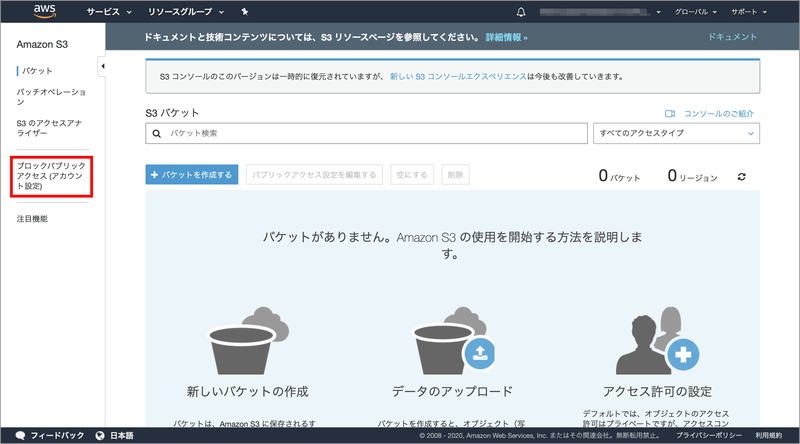Image resolution: width=800 pixels, height=444 pixels.
Task: Click the フィードバック speech bubble icon
Action: click(x=20, y=435)
